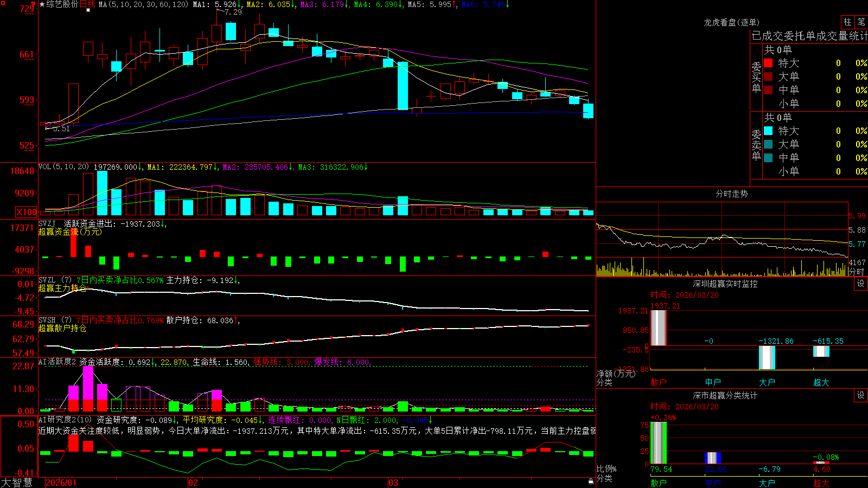Image resolution: width=868 pixels, height=488 pixels.
Task: Click 大户 category in 深市超赢分类统计 chart
Action: tap(767, 483)
